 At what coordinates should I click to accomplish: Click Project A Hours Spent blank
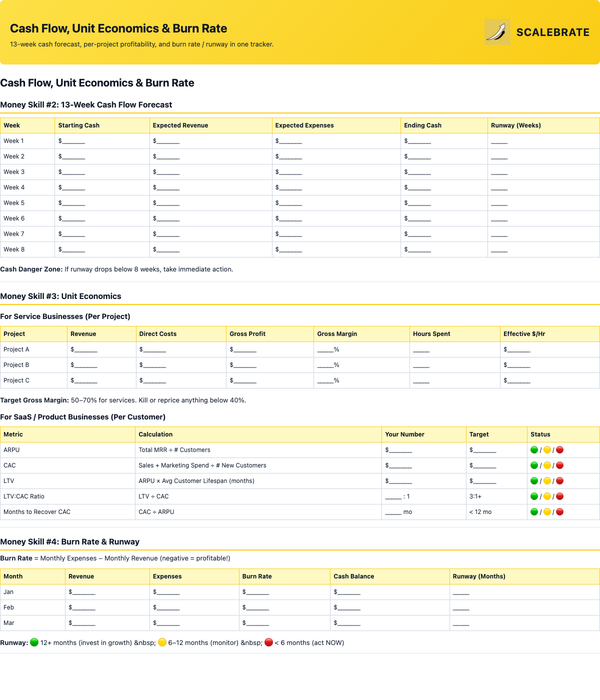pyautogui.click(x=421, y=349)
